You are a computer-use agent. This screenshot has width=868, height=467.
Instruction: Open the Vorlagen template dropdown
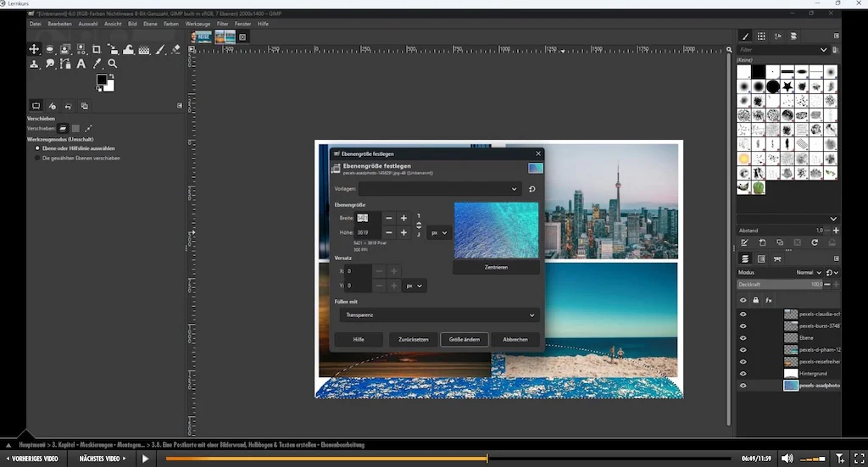(440, 189)
